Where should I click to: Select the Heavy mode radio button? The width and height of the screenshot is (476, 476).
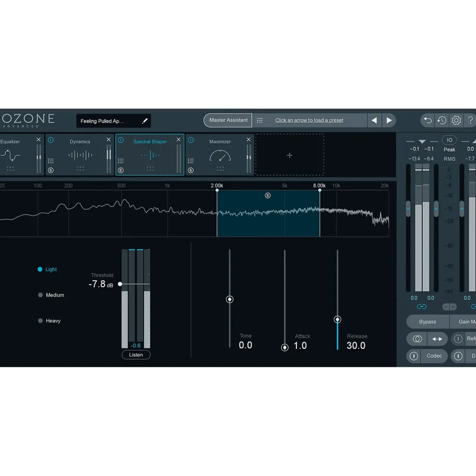click(40, 320)
